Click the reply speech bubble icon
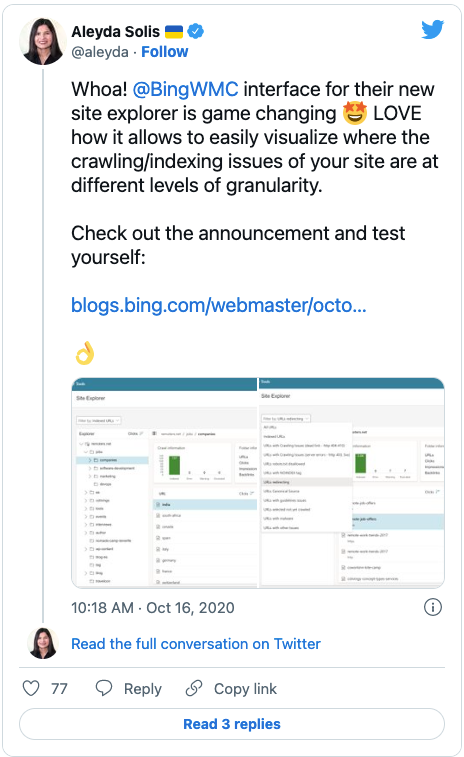 point(104,688)
